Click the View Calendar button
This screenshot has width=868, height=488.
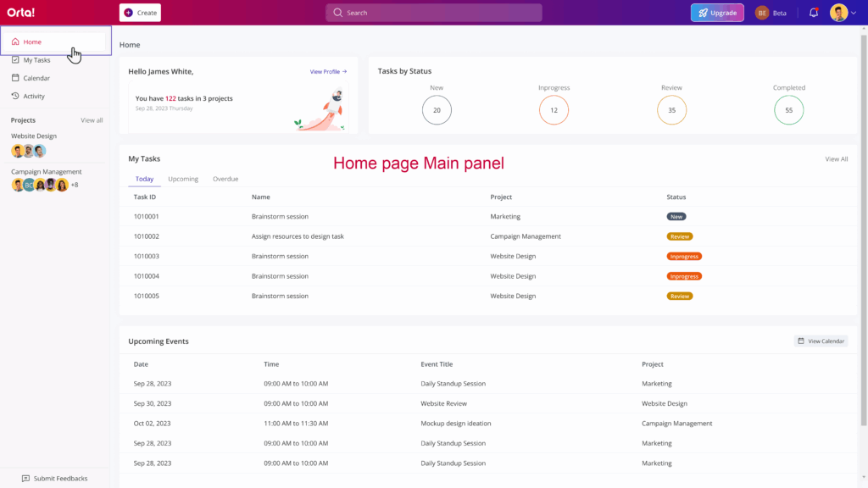click(x=821, y=341)
